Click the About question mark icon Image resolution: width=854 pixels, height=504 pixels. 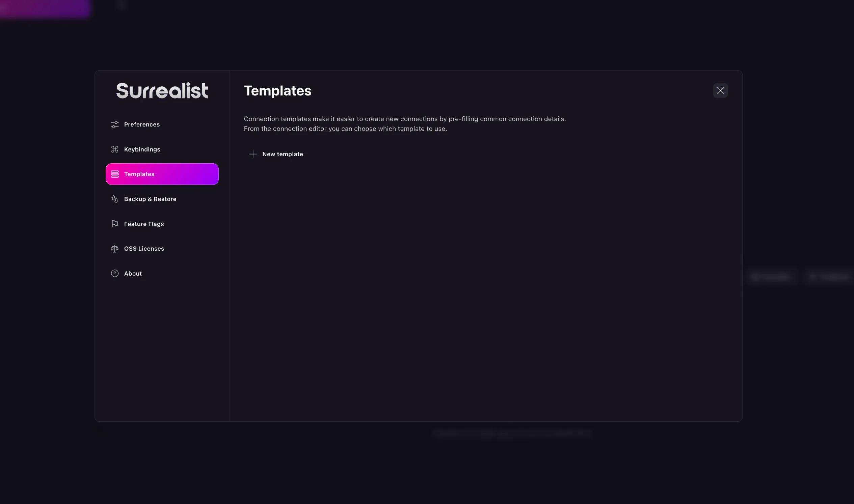(114, 273)
